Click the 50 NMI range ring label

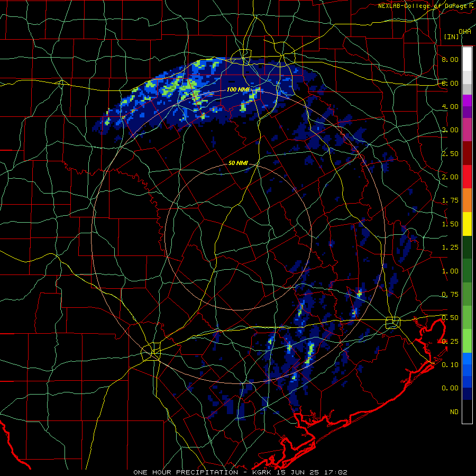(x=238, y=163)
